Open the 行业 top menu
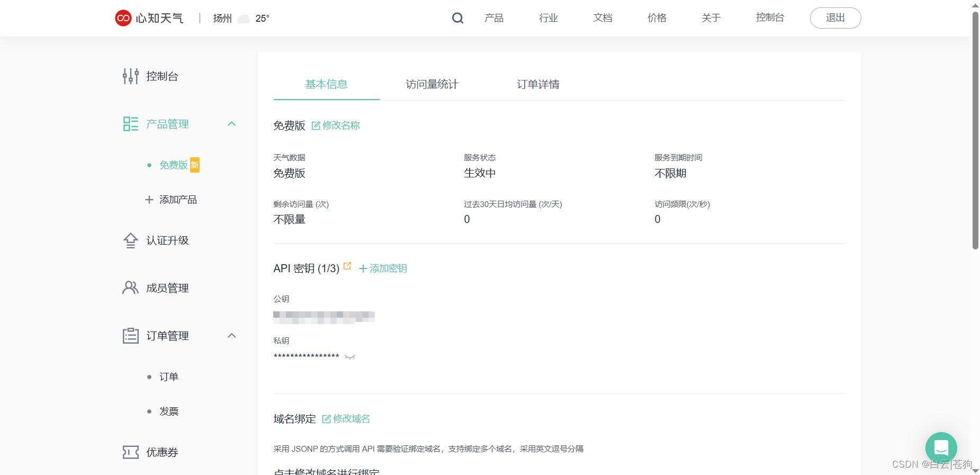 [x=549, y=18]
